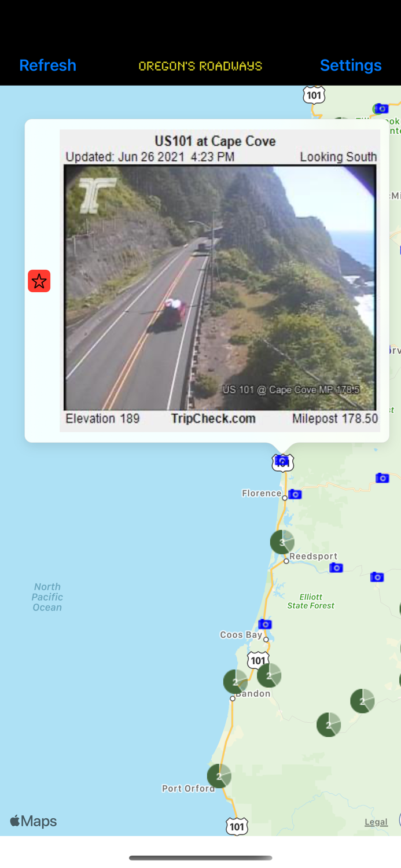
Task: Tap the cluster marker 2 east of Bandon
Action: click(362, 701)
